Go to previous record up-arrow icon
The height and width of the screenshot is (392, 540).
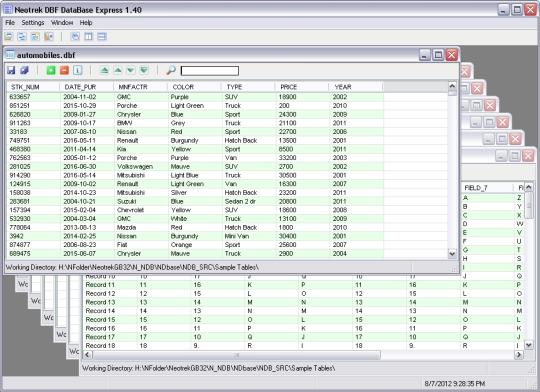tap(117, 71)
